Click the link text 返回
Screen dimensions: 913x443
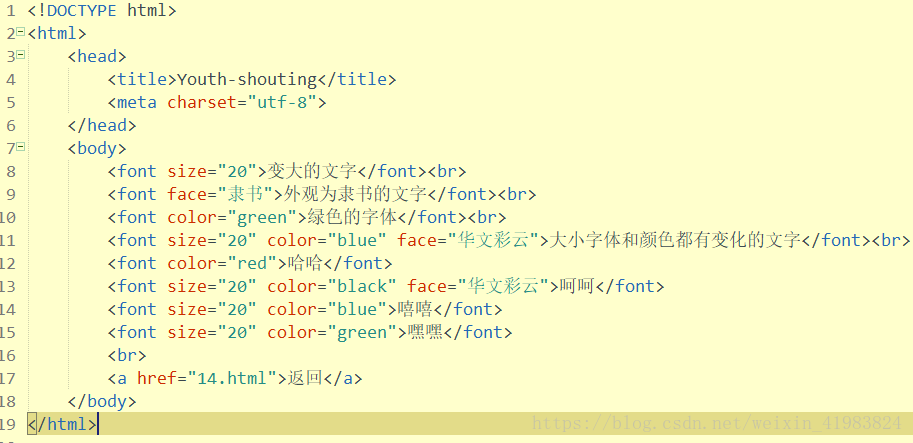(x=305, y=379)
